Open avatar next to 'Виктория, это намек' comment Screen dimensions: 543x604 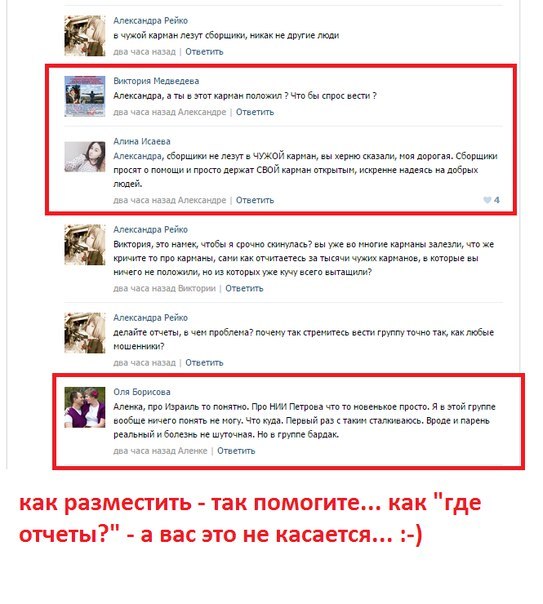click(x=85, y=245)
